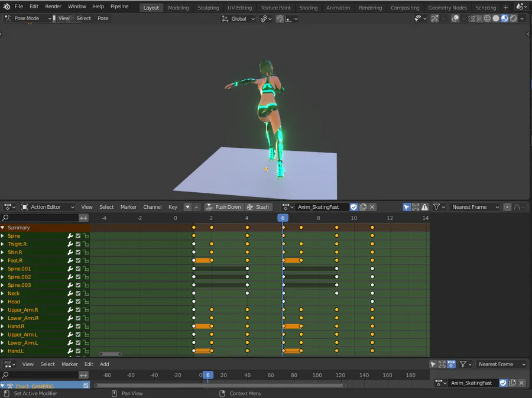Toggle snapping magnet icon
Screen dimensions: 532x398
point(280,19)
